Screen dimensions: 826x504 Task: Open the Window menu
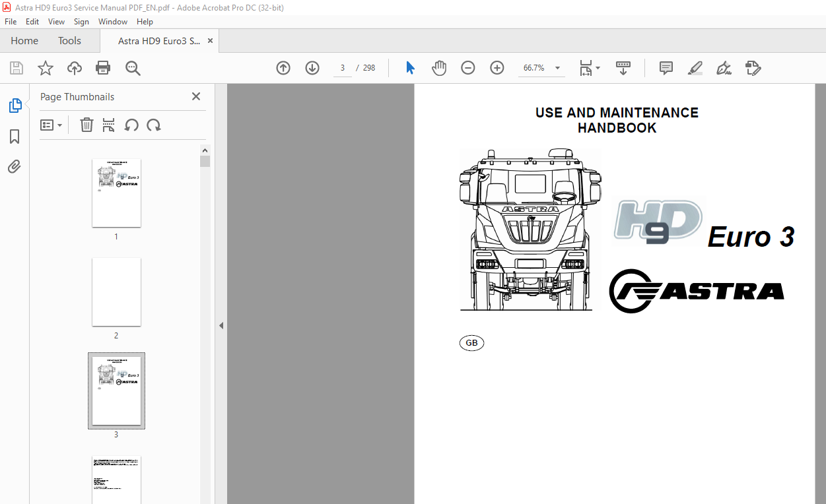coord(113,22)
